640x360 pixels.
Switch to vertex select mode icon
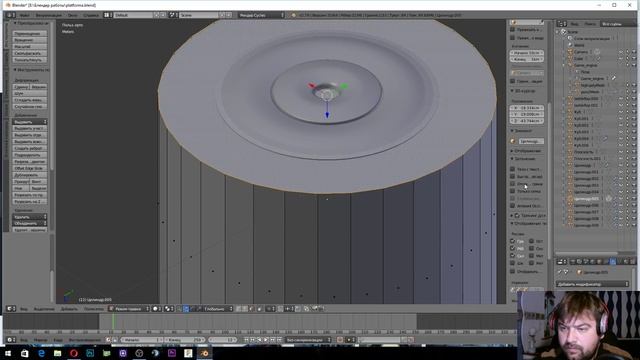point(238,309)
